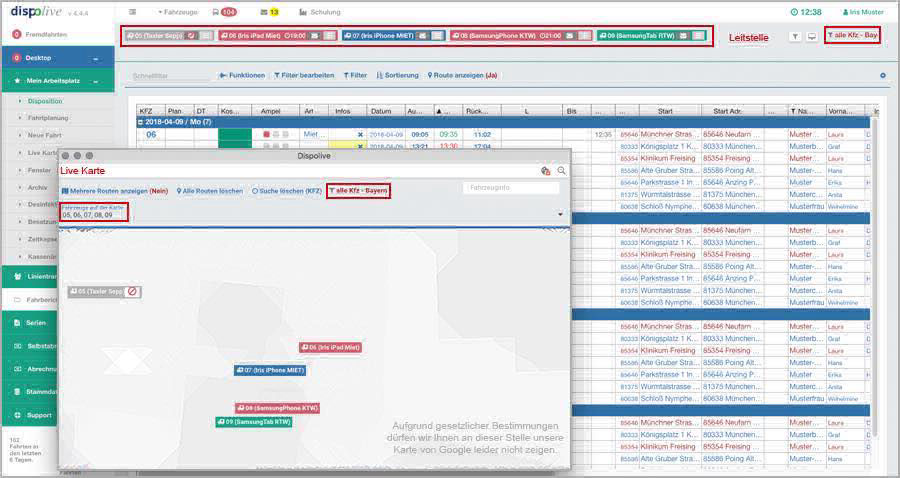Click the green Kos cell in row 06
This screenshot has height=478, width=900.
pyautogui.click(x=234, y=134)
